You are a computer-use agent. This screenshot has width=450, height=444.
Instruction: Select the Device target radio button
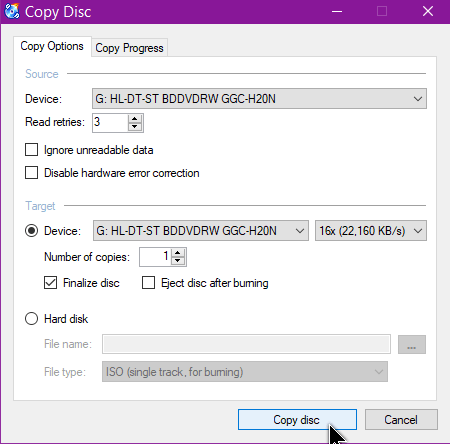pyautogui.click(x=31, y=231)
